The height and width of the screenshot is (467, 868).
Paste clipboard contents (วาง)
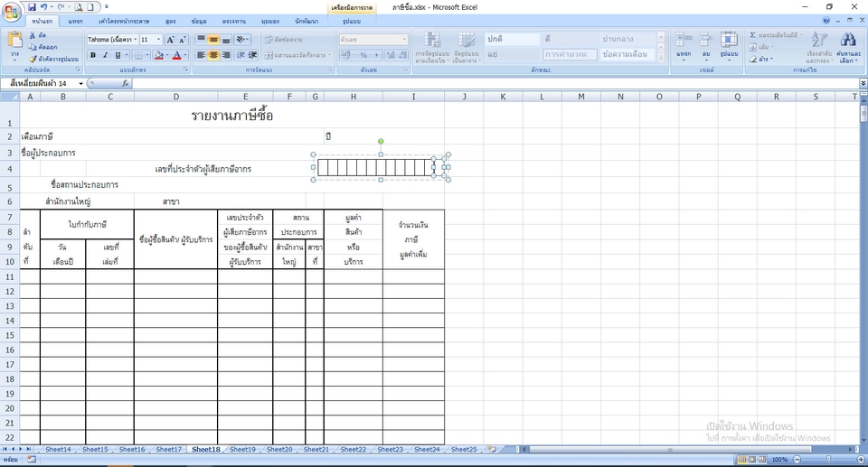15,46
